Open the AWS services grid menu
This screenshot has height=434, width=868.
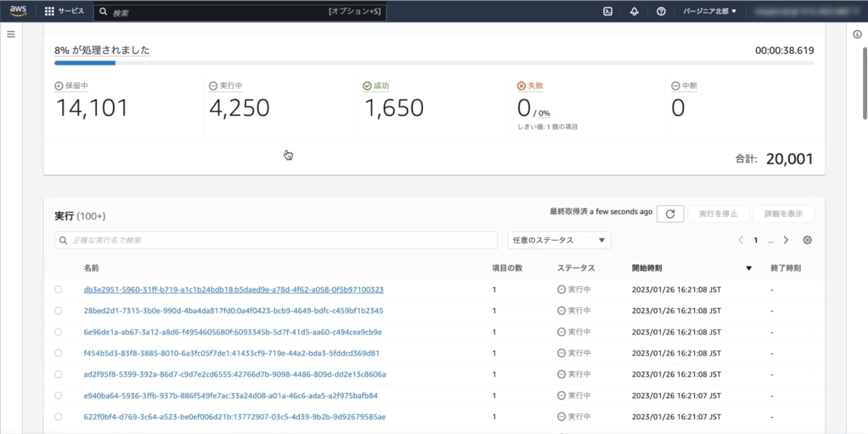(x=50, y=12)
